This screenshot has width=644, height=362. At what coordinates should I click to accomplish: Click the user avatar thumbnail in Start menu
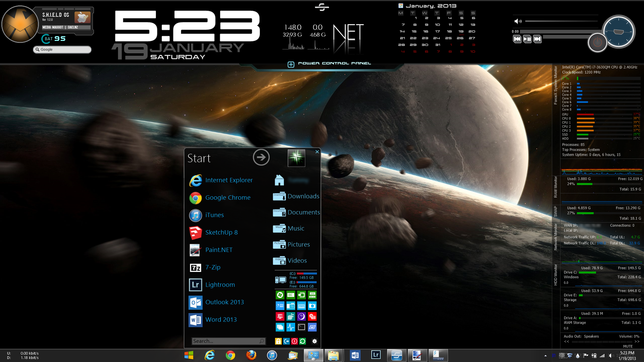pyautogui.click(x=297, y=158)
